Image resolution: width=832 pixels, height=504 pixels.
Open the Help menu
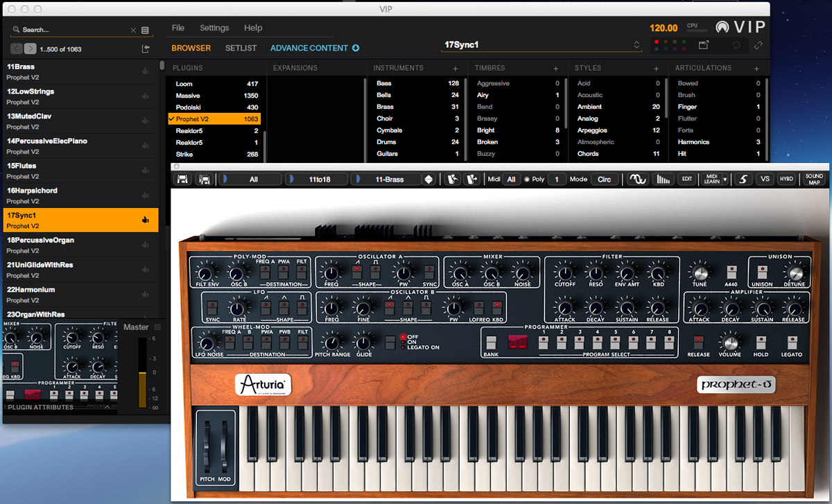coord(253,28)
